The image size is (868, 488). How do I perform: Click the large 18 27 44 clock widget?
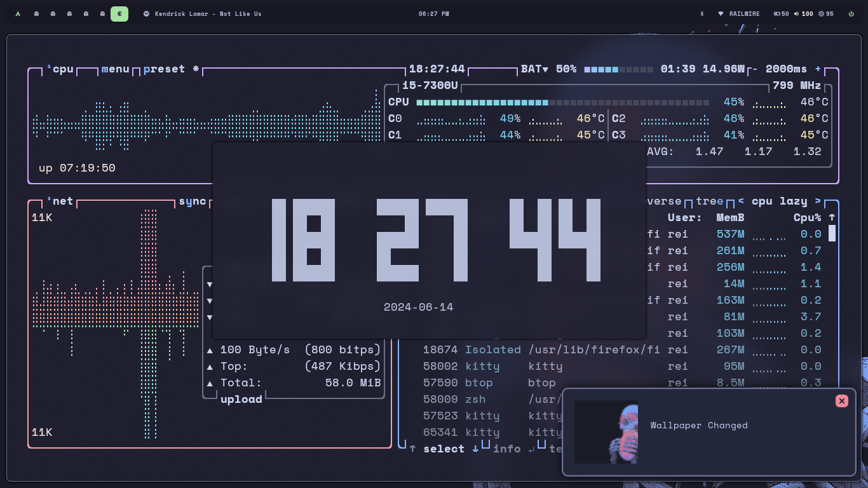(x=436, y=240)
